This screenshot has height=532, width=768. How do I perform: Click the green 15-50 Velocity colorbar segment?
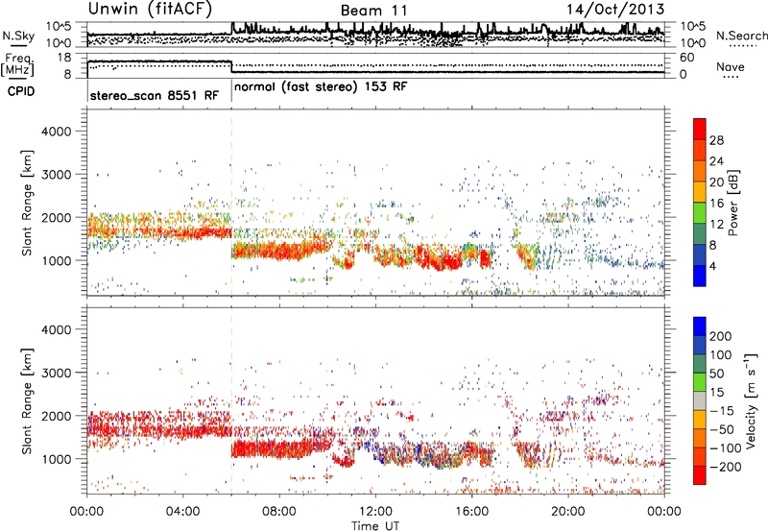pos(700,382)
